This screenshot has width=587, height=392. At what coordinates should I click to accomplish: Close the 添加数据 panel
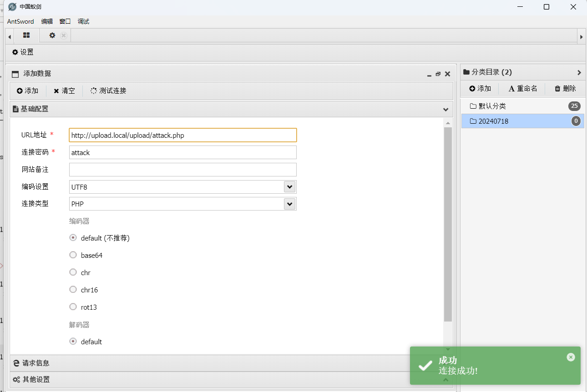(447, 74)
